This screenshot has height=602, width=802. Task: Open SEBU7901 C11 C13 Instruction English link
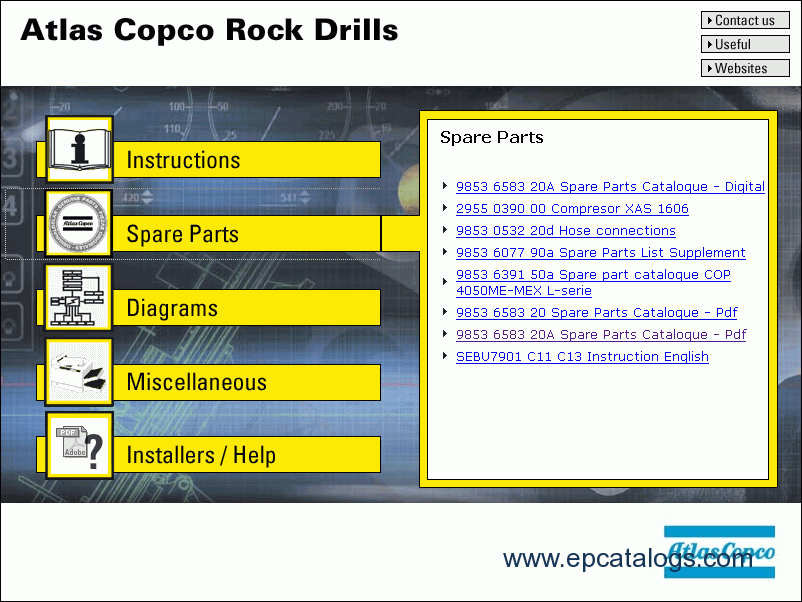pos(582,357)
